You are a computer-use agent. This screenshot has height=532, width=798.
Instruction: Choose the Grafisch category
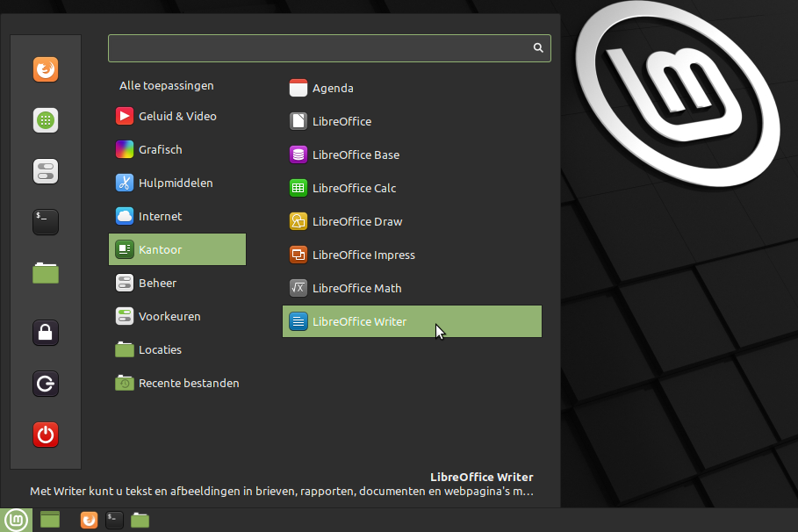point(160,149)
